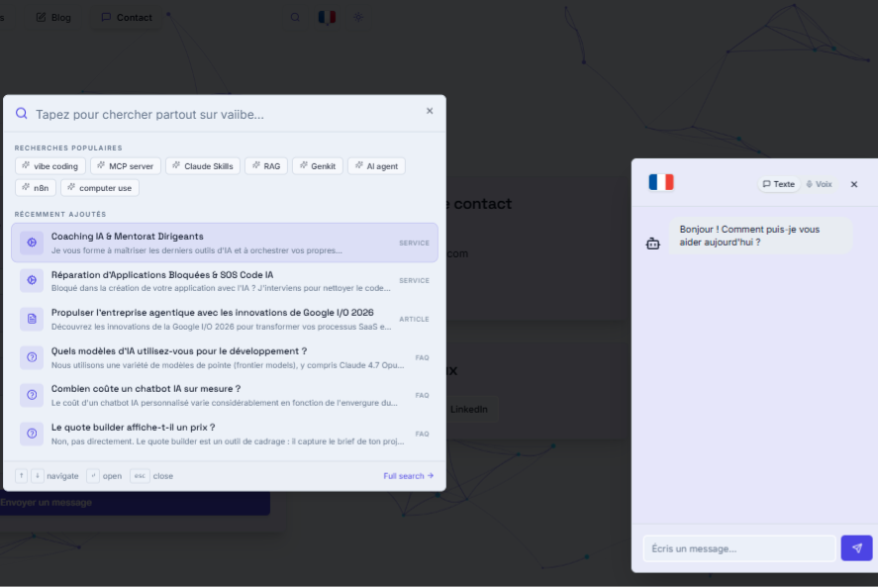Focus the 'Écris un message' chat input

739,548
